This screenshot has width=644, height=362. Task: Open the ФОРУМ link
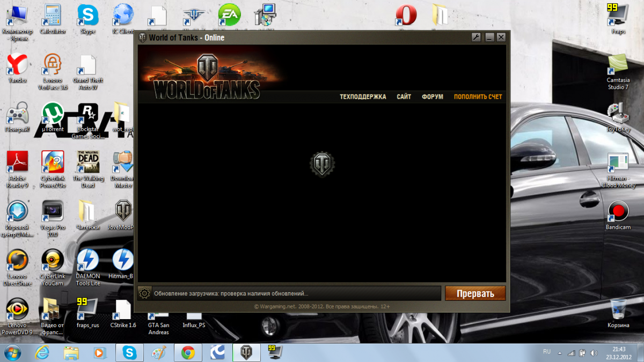[x=433, y=97]
